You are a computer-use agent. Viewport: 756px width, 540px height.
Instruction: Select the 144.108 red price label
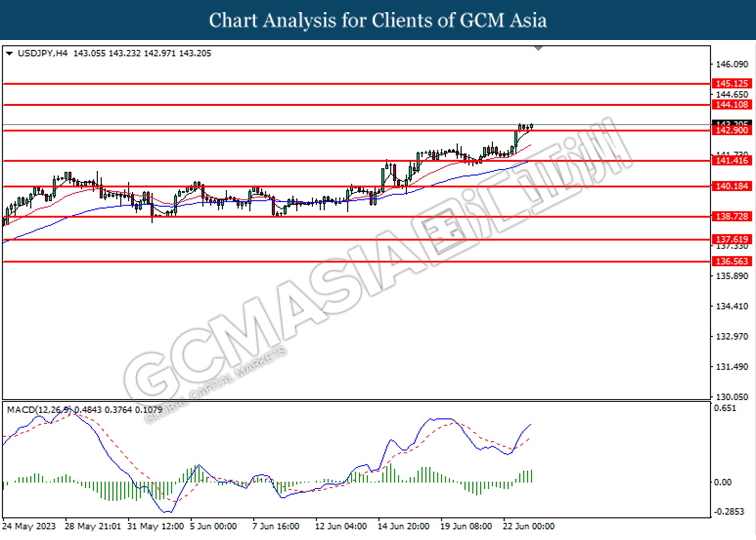point(732,105)
